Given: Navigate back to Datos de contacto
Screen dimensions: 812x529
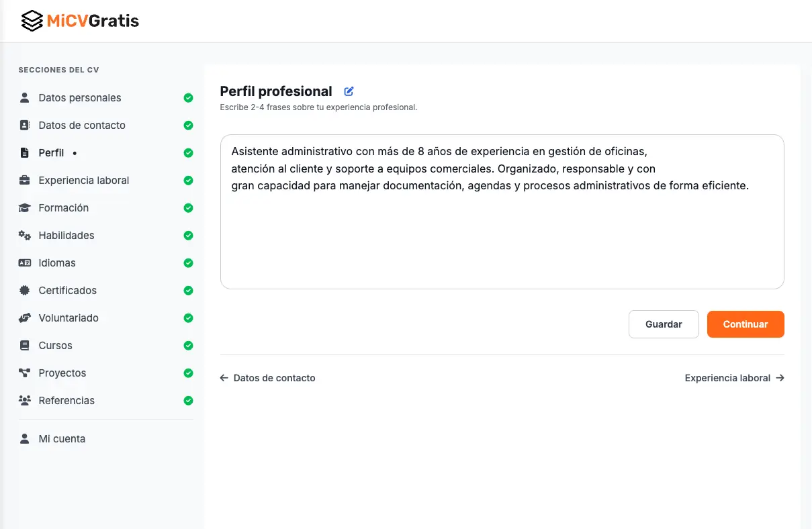Looking at the screenshot, I should 267,378.
